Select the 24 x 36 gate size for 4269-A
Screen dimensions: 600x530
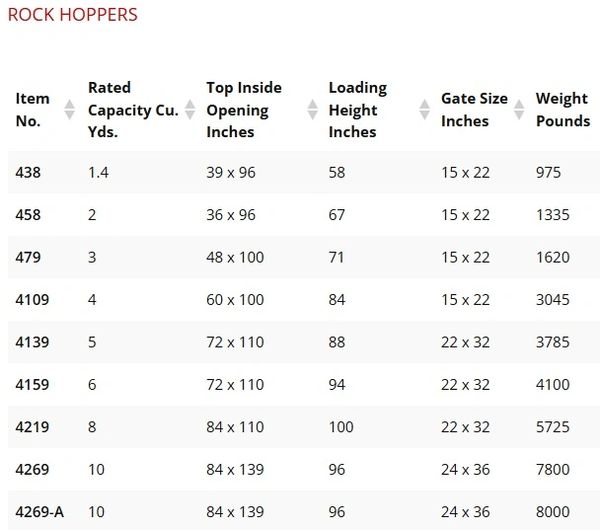pyautogui.click(x=465, y=512)
